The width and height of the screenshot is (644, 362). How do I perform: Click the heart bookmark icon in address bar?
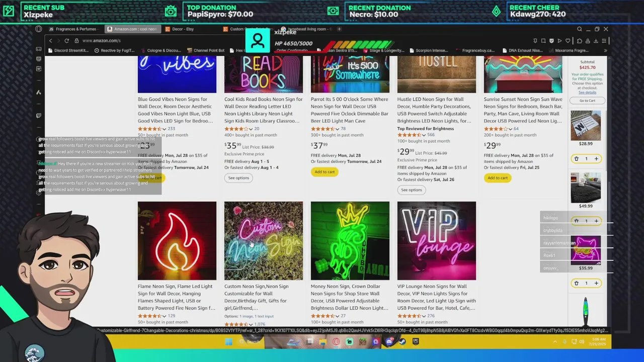(568, 41)
